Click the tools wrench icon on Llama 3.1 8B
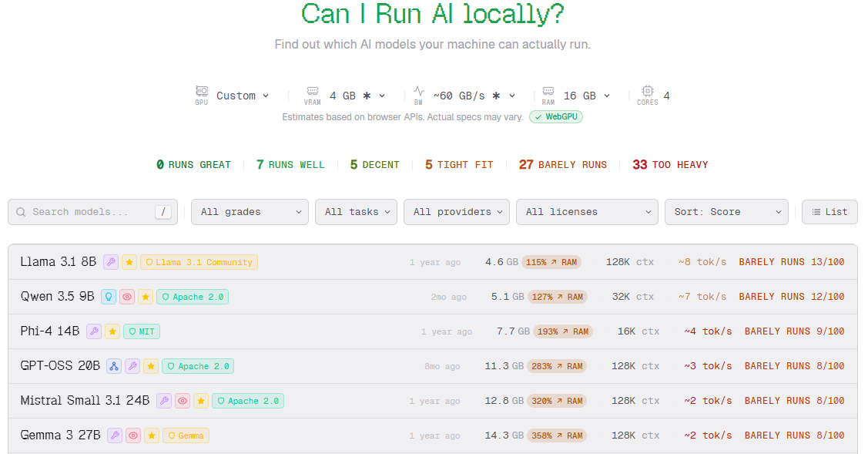Screen dimensions: 868x454 111,262
